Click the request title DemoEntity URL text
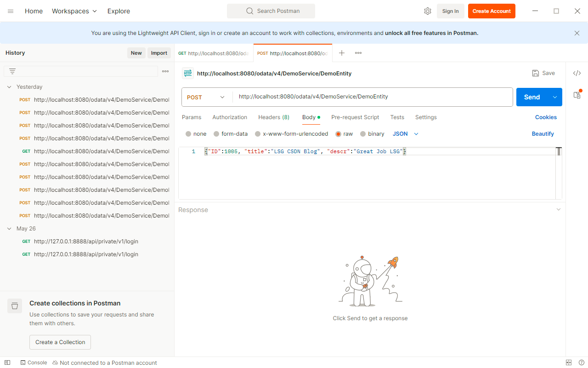The width and height of the screenshot is (588, 368). tap(274, 73)
